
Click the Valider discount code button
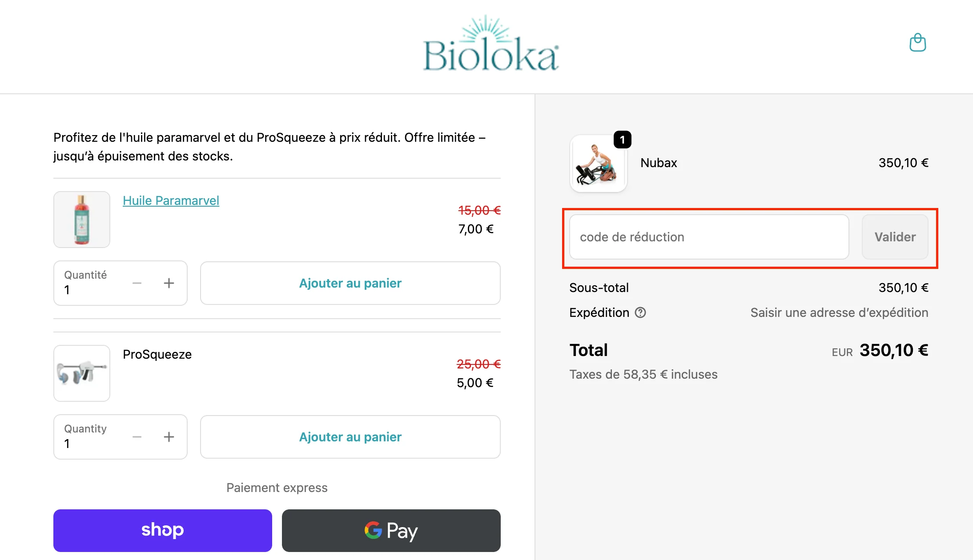coord(895,237)
